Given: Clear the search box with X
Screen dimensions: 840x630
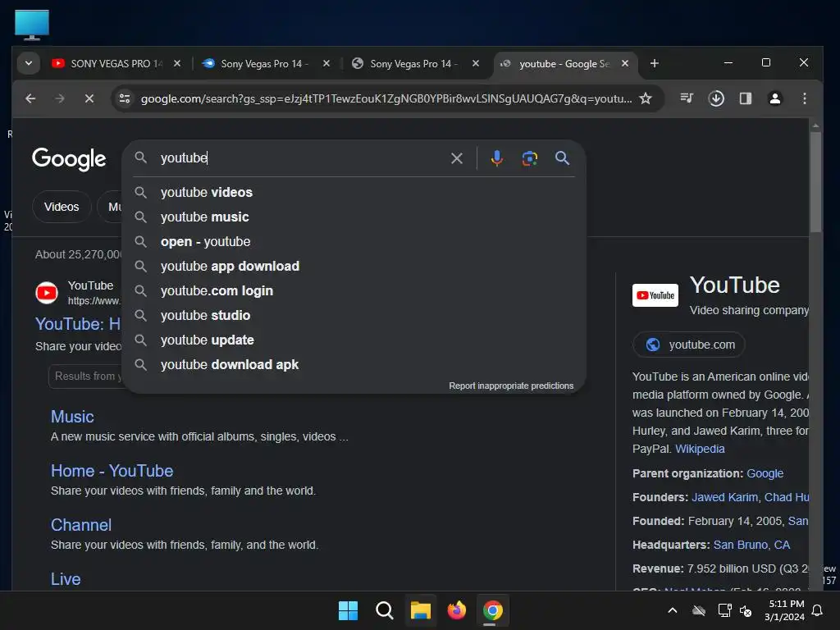Looking at the screenshot, I should click(x=456, y=158).
